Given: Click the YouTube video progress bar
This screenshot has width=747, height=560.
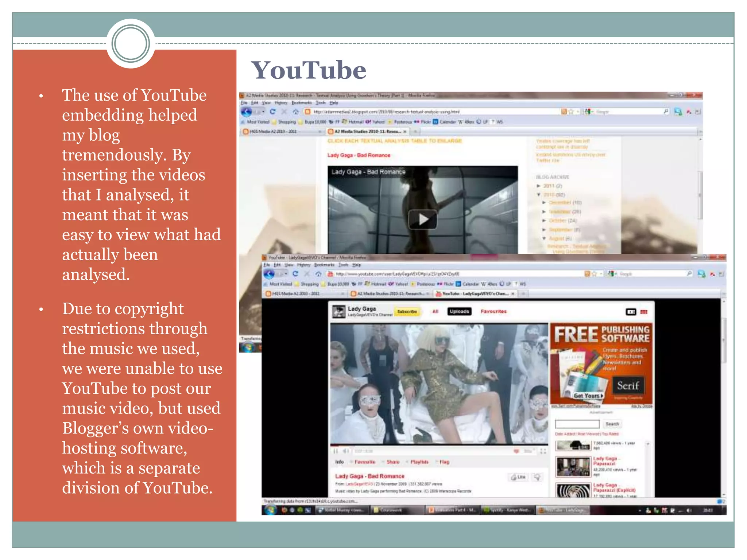Looking at the screenshot, I should click(x=439, y=445).
